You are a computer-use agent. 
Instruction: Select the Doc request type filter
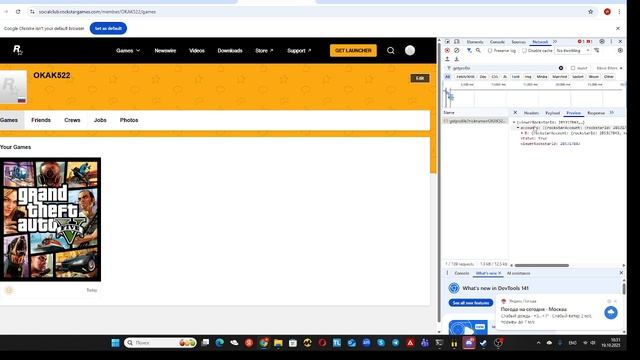pos(483,77)
